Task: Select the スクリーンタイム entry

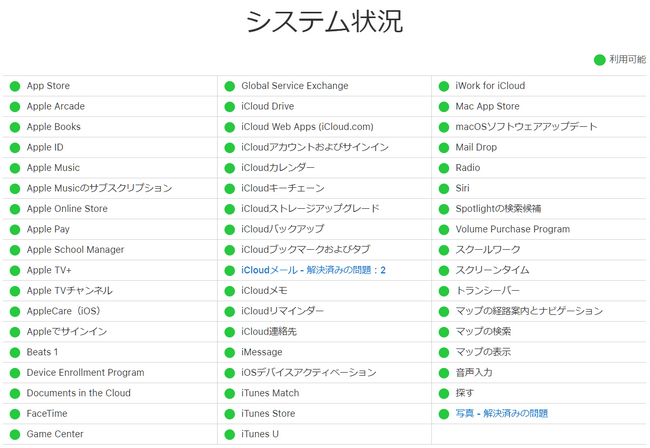Action: 492,270
